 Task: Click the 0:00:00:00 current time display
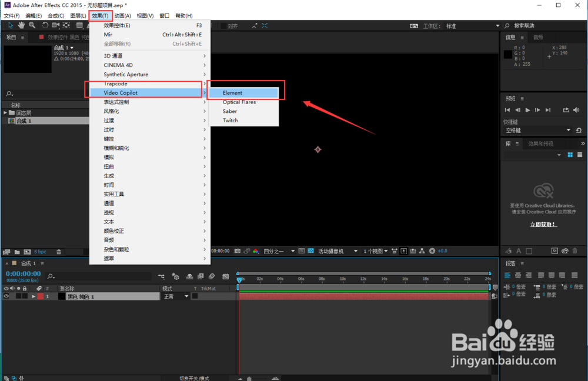coord(24,274)
